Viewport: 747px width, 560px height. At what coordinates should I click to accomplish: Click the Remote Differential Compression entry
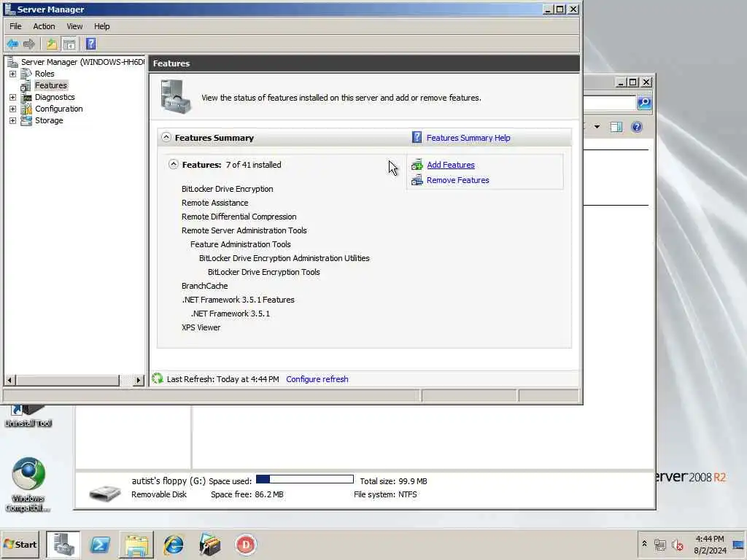tap(239, 217)
